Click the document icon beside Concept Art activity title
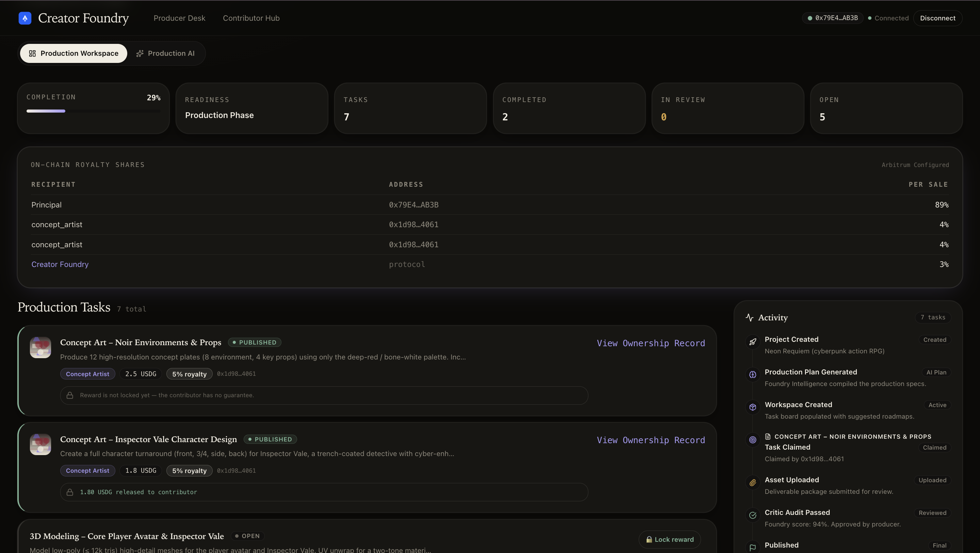 (768, 437)
